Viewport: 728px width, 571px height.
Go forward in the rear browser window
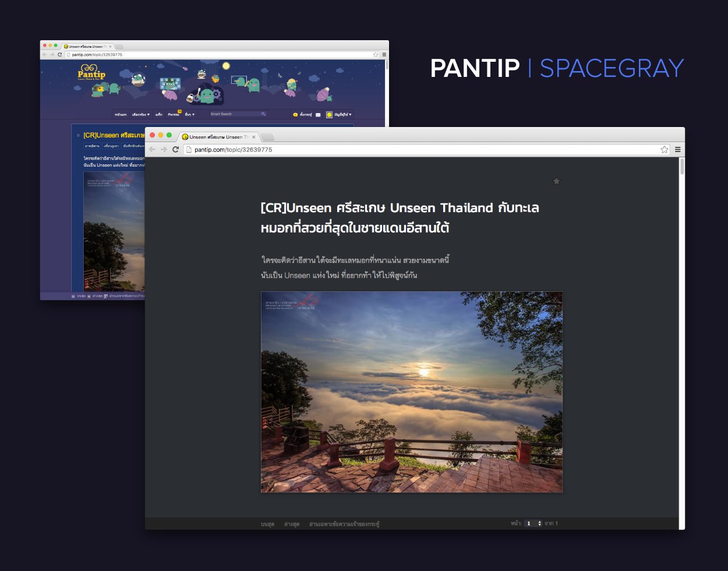[x=52, y=54]
